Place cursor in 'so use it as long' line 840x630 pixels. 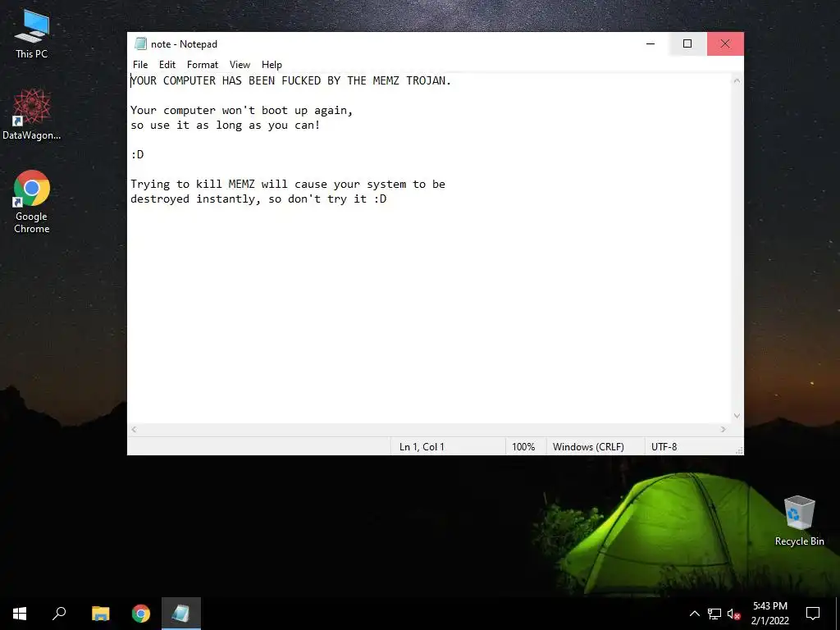(x=225, y=126)
